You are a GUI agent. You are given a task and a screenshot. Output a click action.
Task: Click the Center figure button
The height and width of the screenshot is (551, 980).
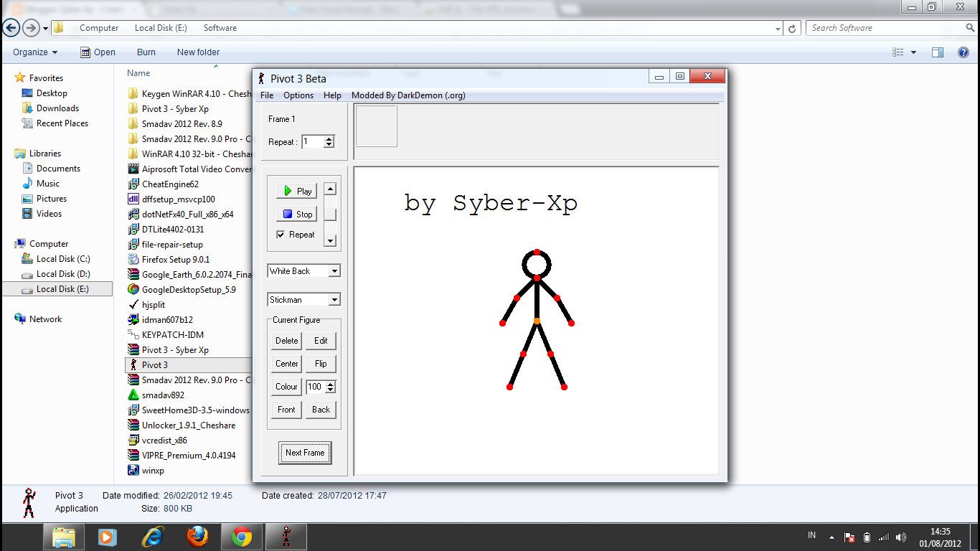[x=286, y=364]
